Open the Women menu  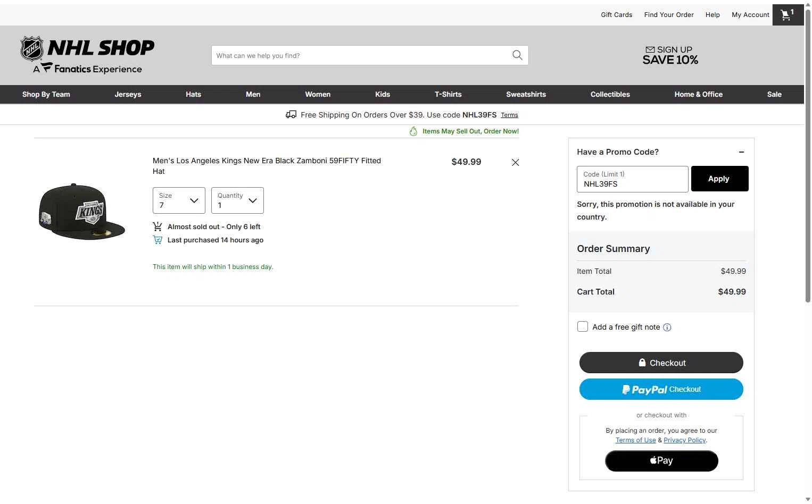(318, 95)
